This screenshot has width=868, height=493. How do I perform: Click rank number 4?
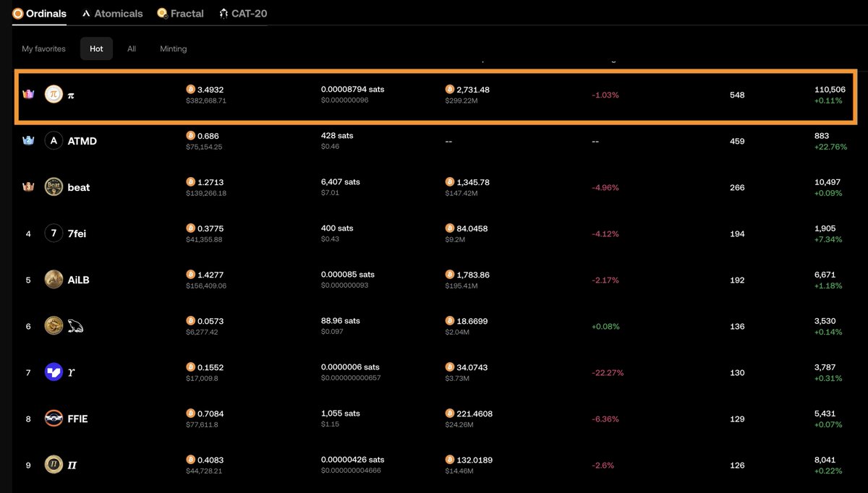tap(29, 234)
